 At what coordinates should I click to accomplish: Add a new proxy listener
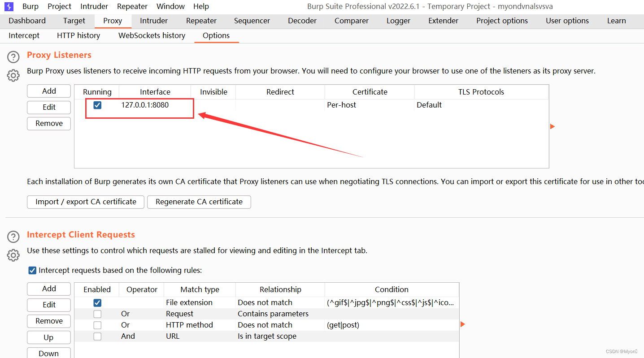pos(49,91)
